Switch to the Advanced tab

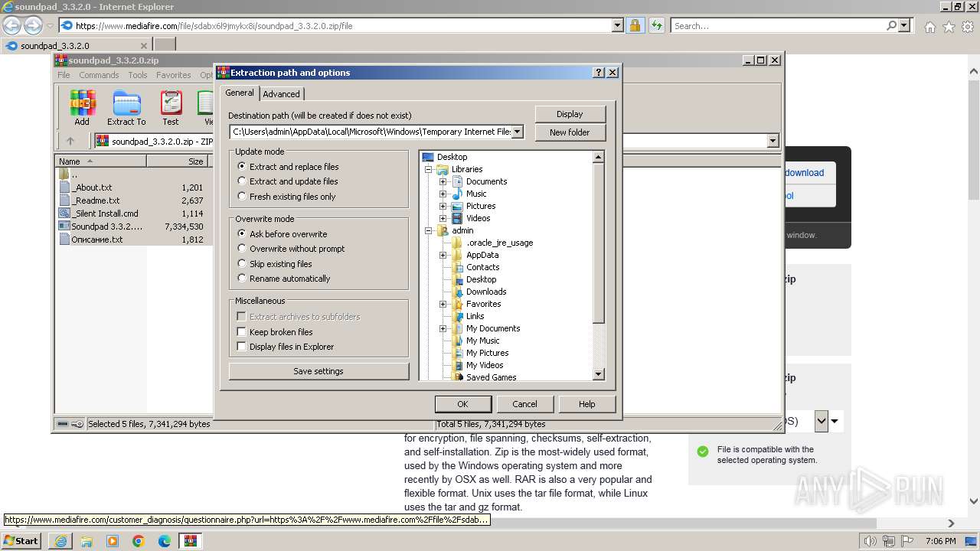[281, 94]
